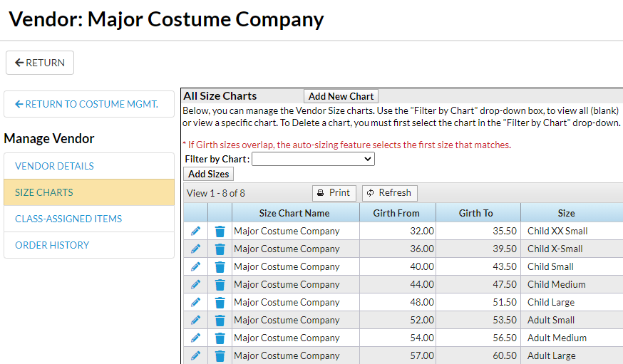Viewport: 623px width, 364px height.
Task: Click trash icon for Child Medium row
Action: point(220,284)
